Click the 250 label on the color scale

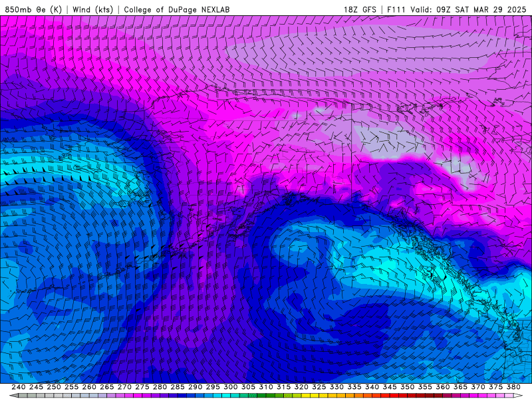(54, 387)
